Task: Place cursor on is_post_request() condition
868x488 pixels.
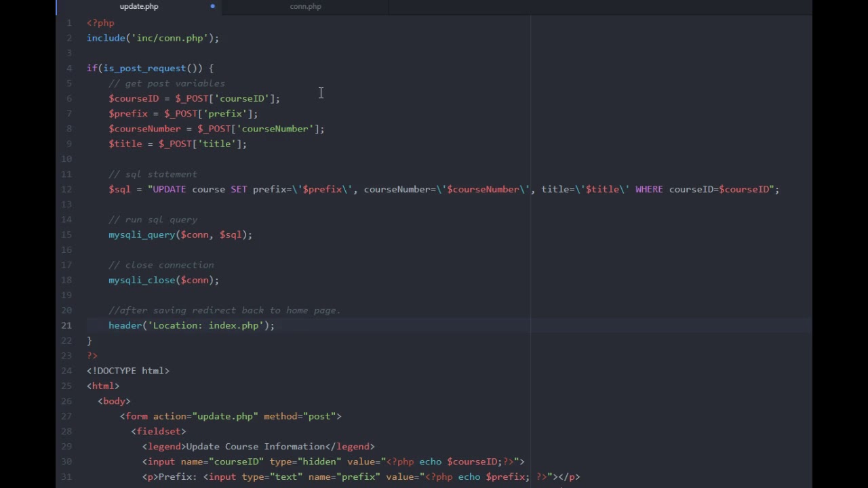Action: tap(153, 68)
